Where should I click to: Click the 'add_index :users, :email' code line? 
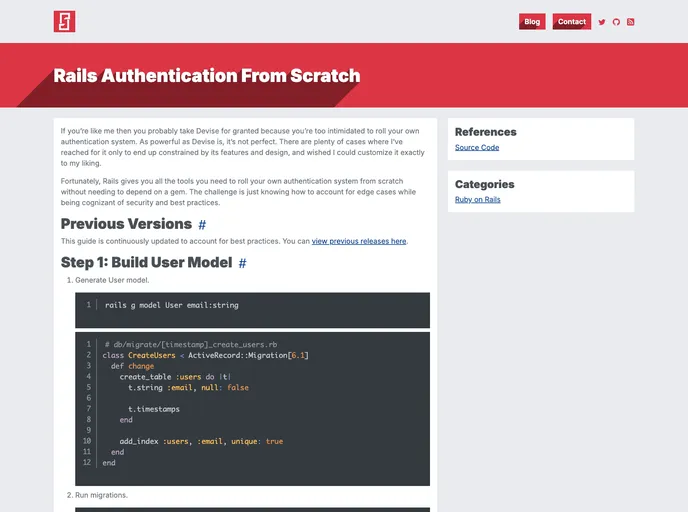click(x=201, y=441)
